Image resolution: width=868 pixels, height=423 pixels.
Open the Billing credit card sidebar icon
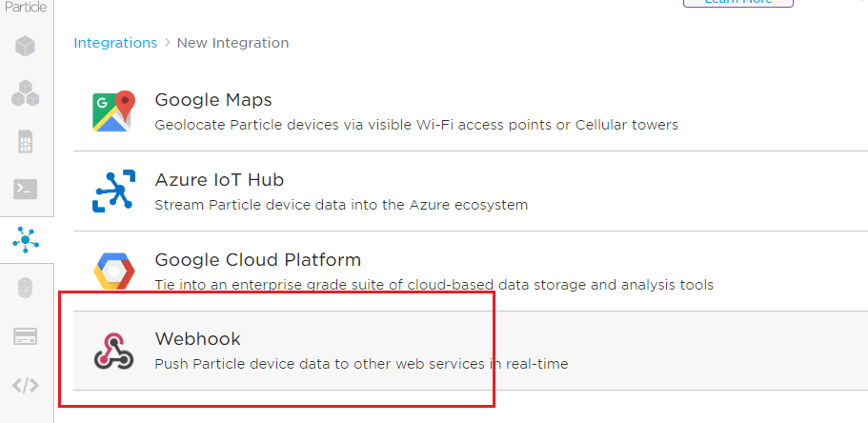click(26, 337)
